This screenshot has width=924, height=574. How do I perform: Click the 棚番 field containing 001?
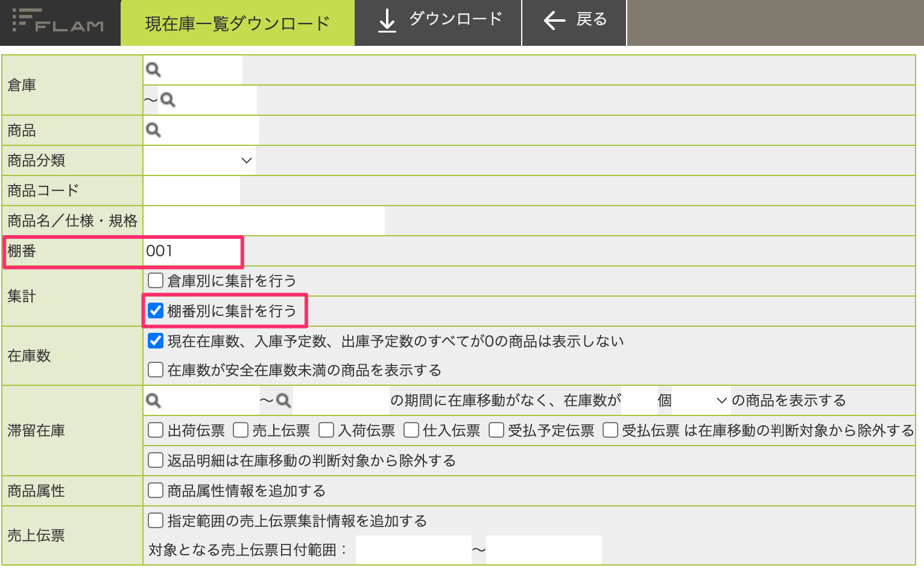pyautogui.click(x=192, y=251)
